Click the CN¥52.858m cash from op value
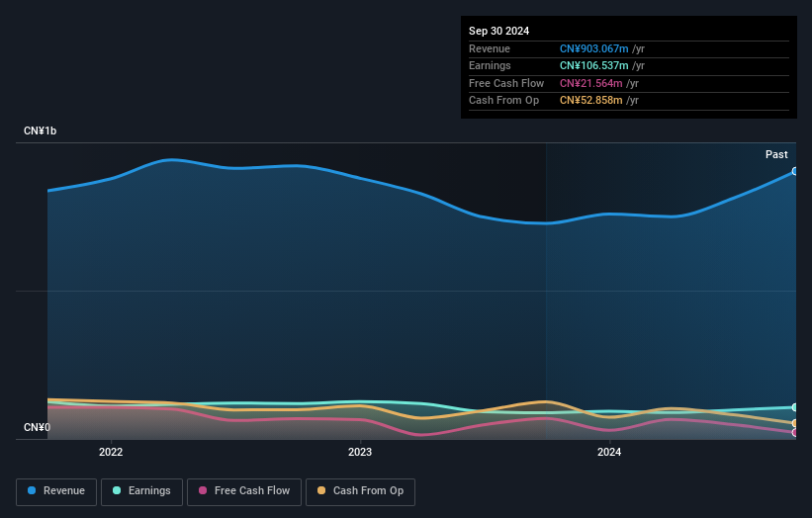812x518 pixels. click(x=590, y=101)
